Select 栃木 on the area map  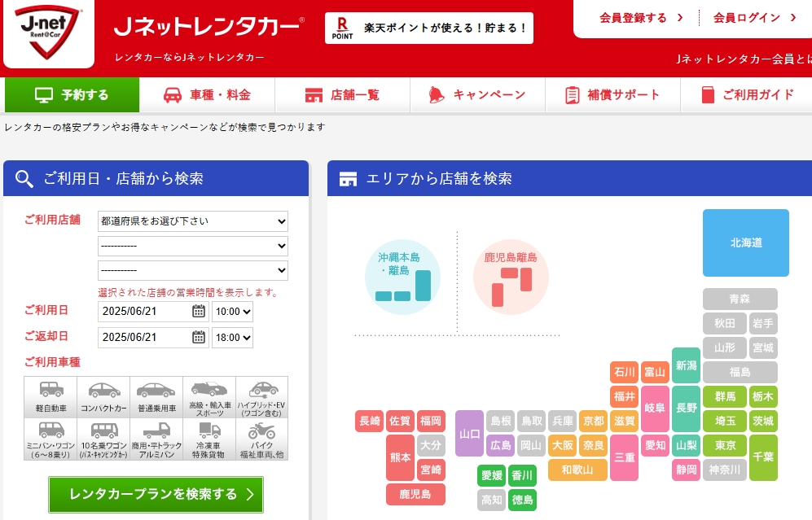tap(763, 396)
